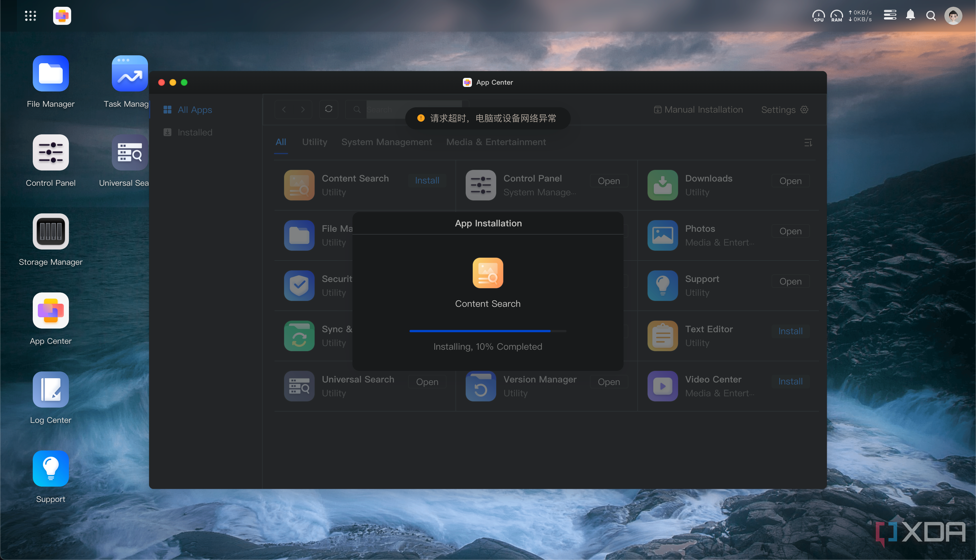
Task: Click the installation progress bar
Action: [x=487, y=331]
